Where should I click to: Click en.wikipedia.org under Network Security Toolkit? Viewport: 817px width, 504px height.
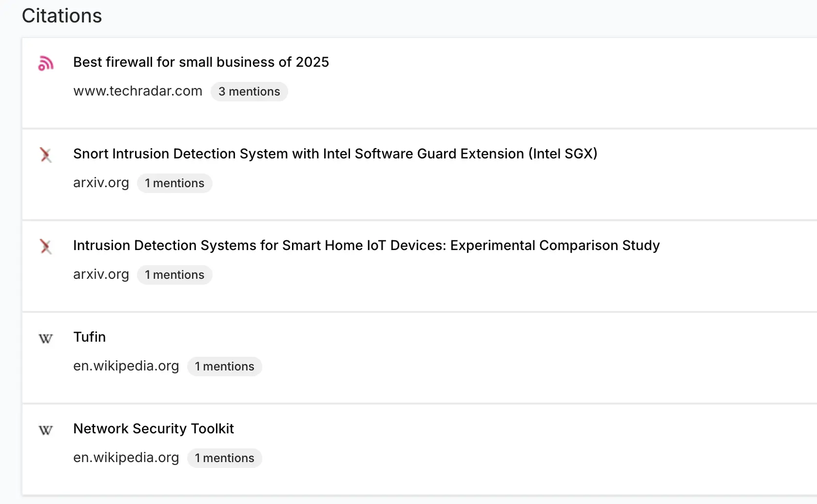(x=126, y=458)
